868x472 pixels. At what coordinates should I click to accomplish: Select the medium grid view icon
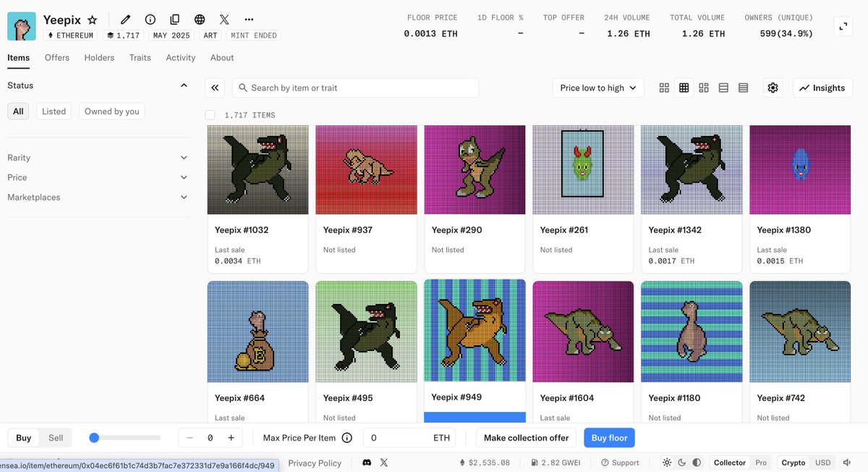coord(684,88)
